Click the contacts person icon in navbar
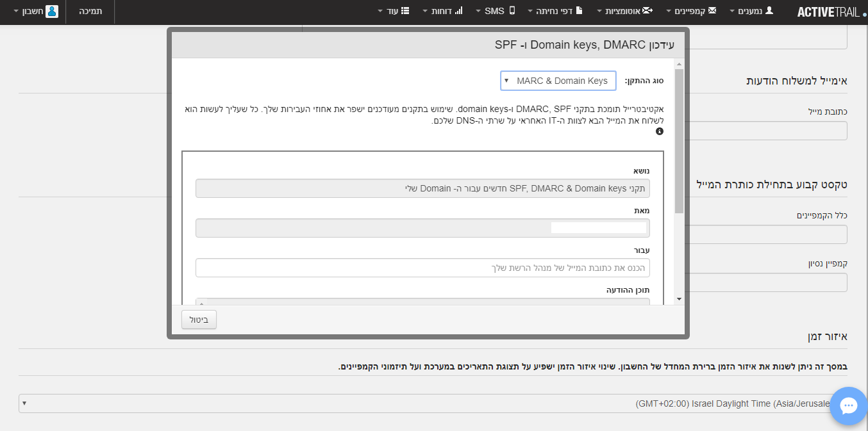 coord(769,11)
